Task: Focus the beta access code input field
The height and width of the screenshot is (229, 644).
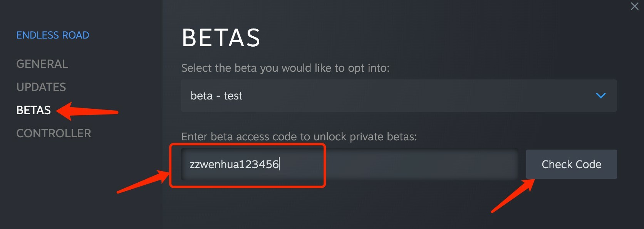Action: 349,164
